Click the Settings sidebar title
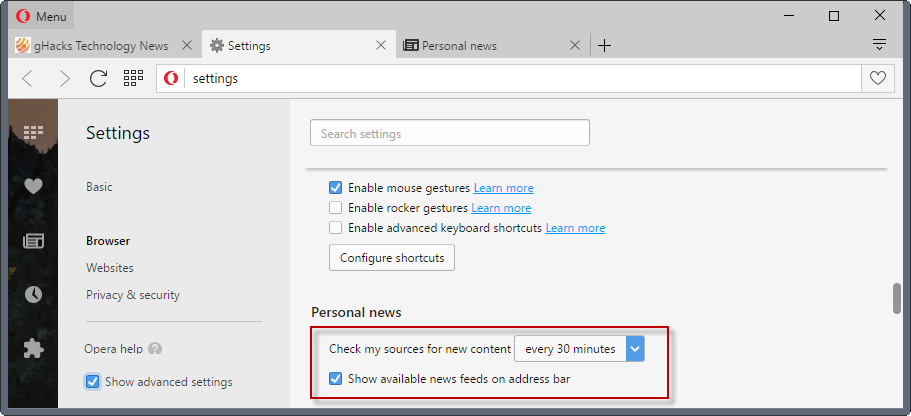This screenshot has height=416, width=911. pyautogui.click(x=118, y=133)
